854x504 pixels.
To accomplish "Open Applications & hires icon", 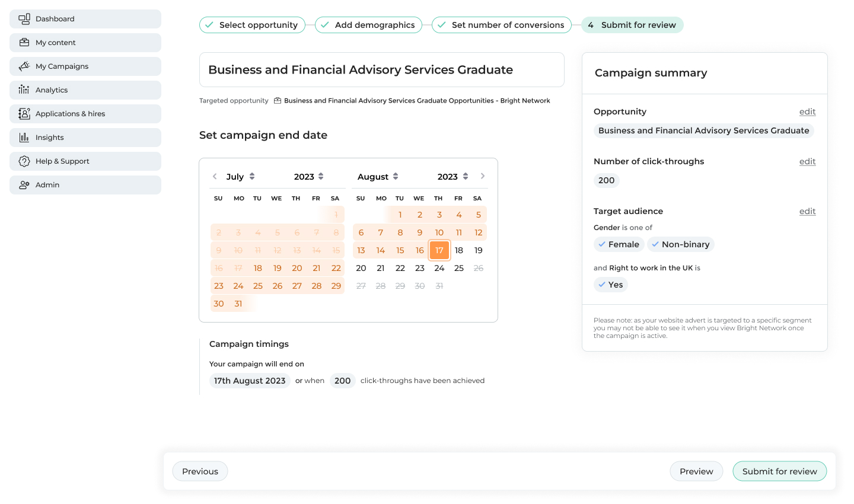I will (24, 114).
